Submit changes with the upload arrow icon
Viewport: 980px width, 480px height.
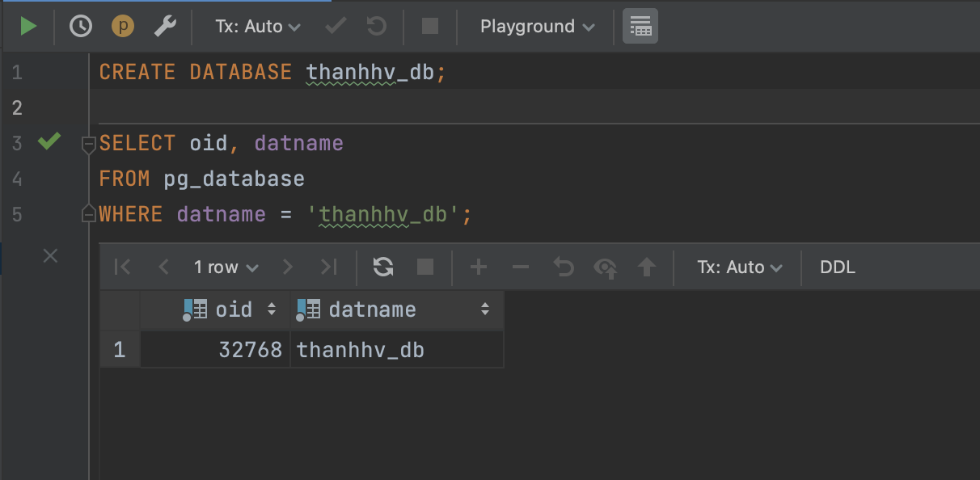[647, 267]
